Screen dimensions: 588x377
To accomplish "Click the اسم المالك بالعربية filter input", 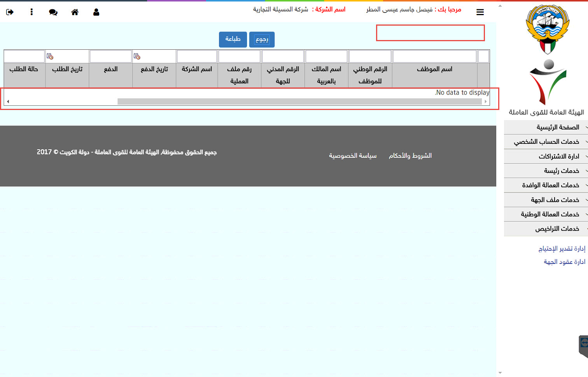I will coord(326,56).
